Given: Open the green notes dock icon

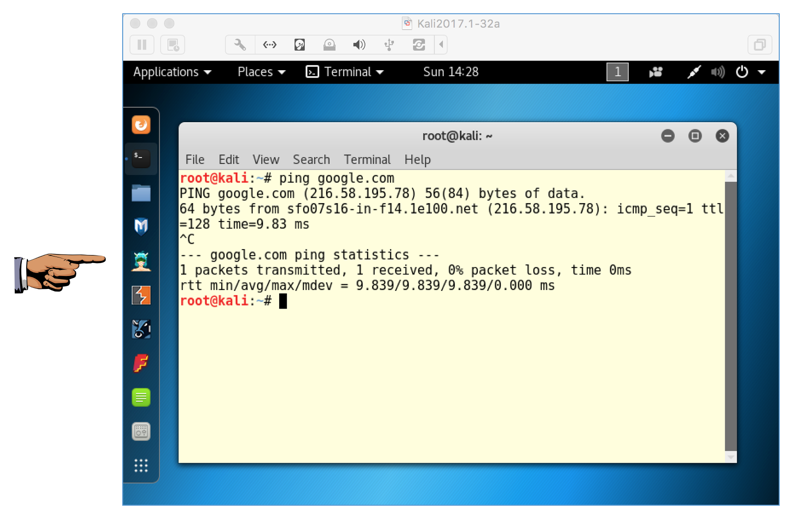Looking at the screenshot, I should click(141, 397).
